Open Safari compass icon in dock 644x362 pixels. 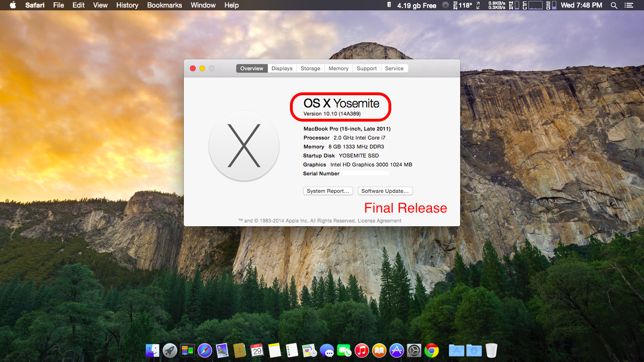205,350
